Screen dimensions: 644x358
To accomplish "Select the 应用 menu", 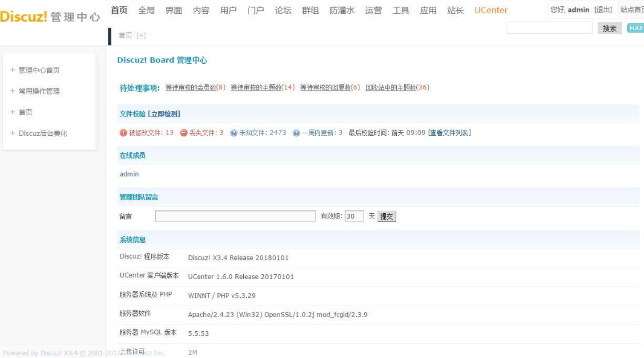I will (x=428, y=10).
